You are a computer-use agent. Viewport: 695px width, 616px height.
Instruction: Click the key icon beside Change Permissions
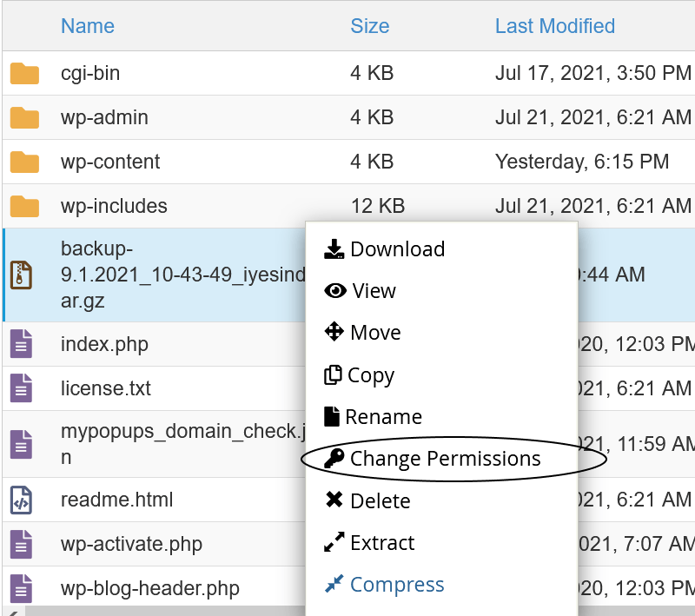334,458
